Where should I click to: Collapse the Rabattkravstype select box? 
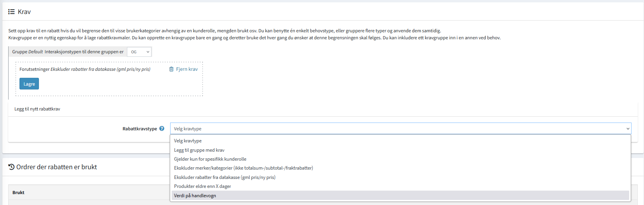400,129
